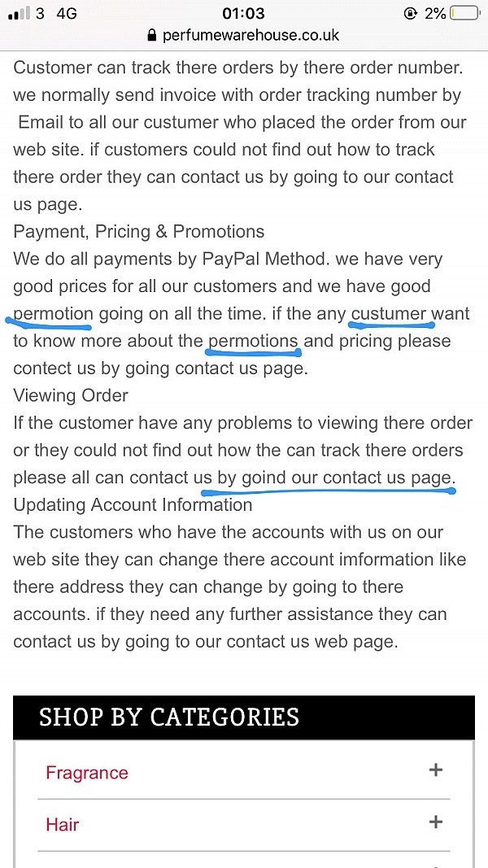488x868 pixels.
Task: Tap the Updating Account Information heading
Action: point(133,505)
